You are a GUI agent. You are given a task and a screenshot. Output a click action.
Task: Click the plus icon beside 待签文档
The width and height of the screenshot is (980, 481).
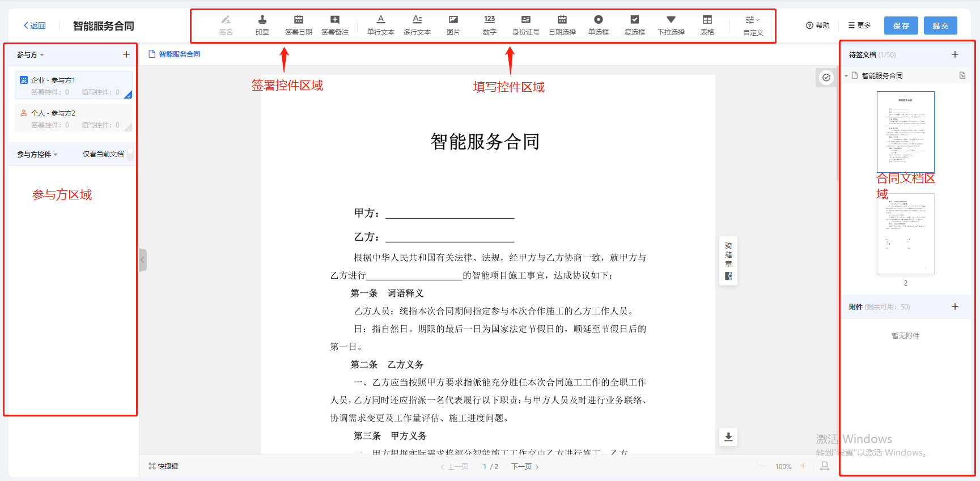coord(955,54)
